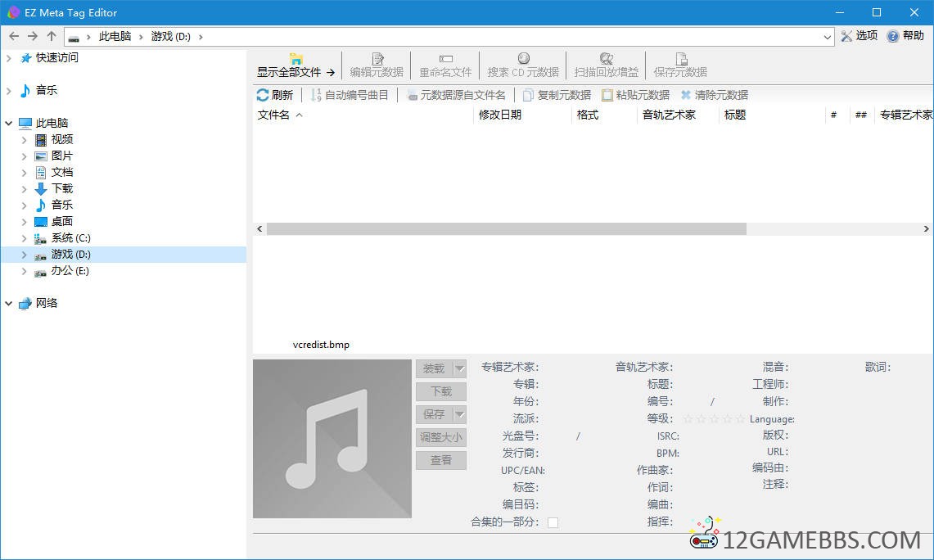The image size is (934, 560).
Task: Navigate up one folder level
Action: coord(52,36)
